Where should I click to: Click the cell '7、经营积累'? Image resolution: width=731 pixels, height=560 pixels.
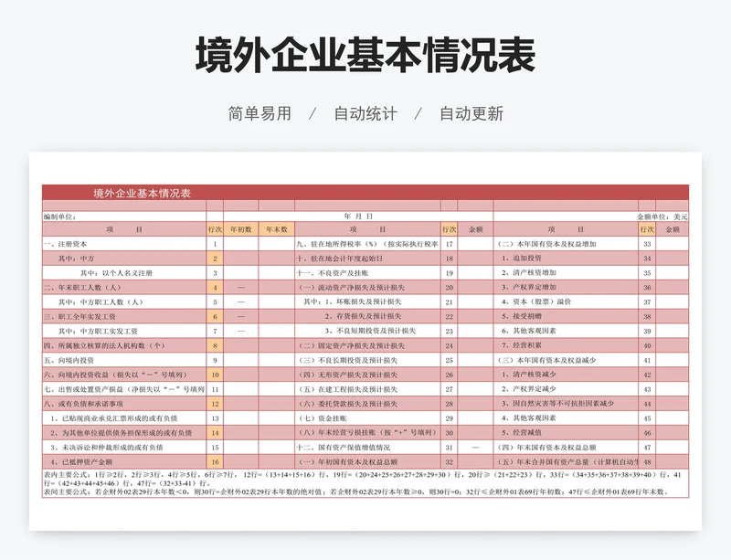click(566, 345)
